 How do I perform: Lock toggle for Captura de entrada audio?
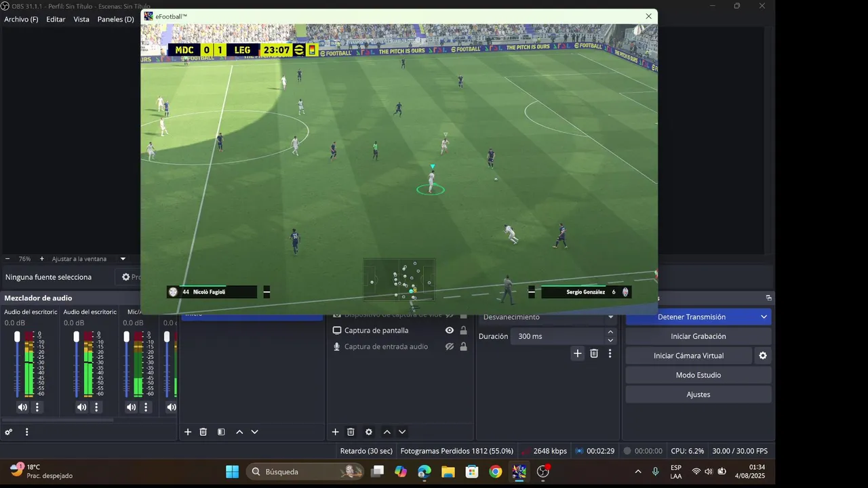[464, 346]
